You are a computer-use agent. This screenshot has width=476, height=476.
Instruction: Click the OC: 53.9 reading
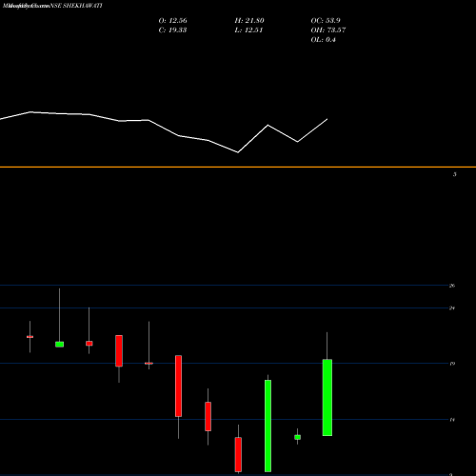tap(326, 21)
